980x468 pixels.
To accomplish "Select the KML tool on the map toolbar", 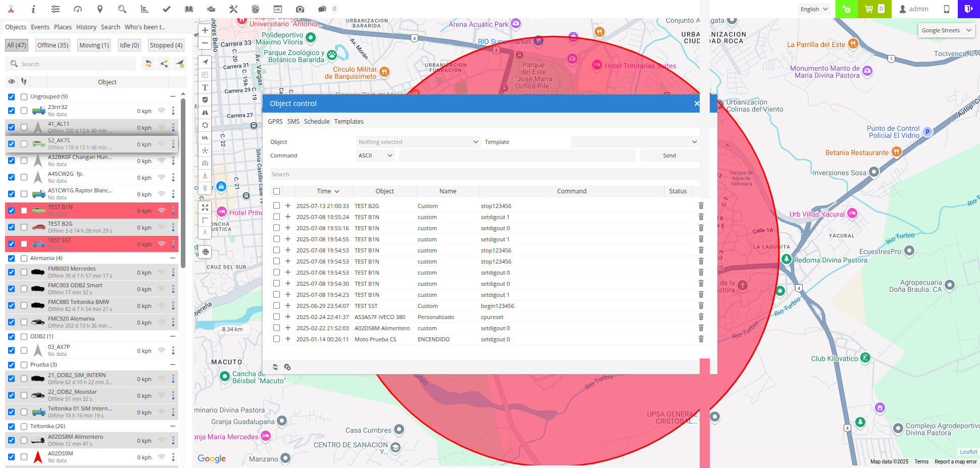I will (205, 138).
